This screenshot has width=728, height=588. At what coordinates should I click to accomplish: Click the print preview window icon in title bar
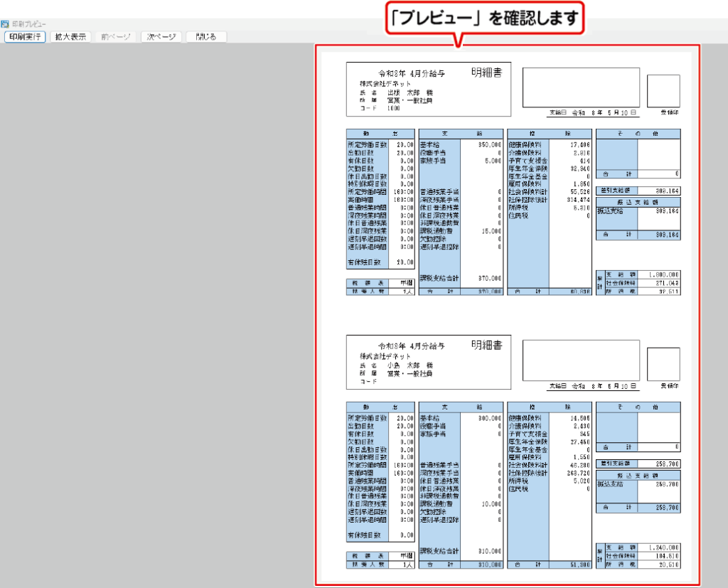5,24
